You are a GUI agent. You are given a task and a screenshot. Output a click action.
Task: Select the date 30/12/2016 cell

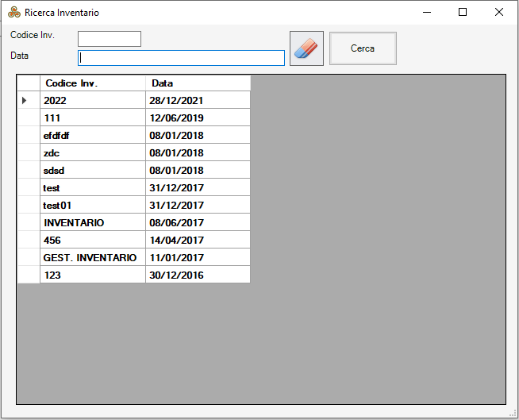point(198,275)
